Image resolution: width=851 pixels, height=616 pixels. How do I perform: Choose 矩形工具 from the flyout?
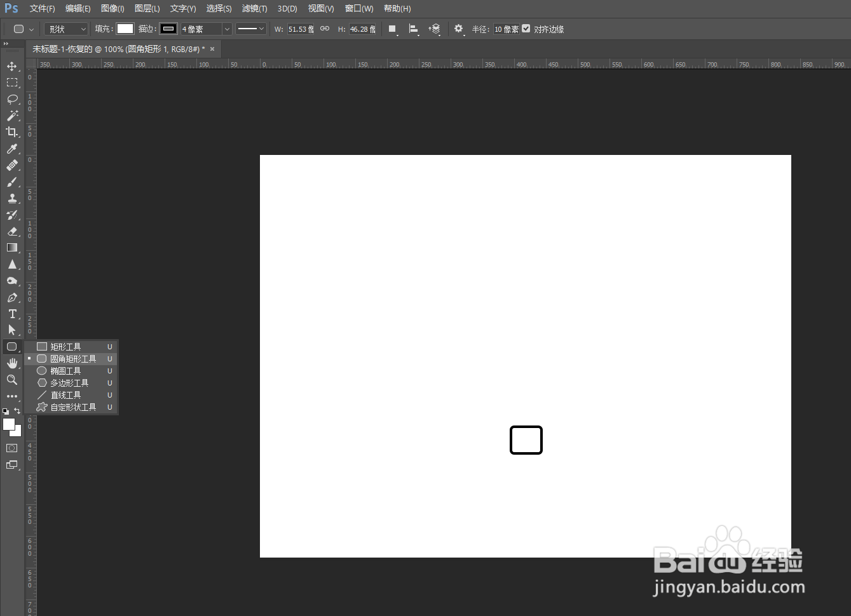pyautogui.click(x=71, y=347)
